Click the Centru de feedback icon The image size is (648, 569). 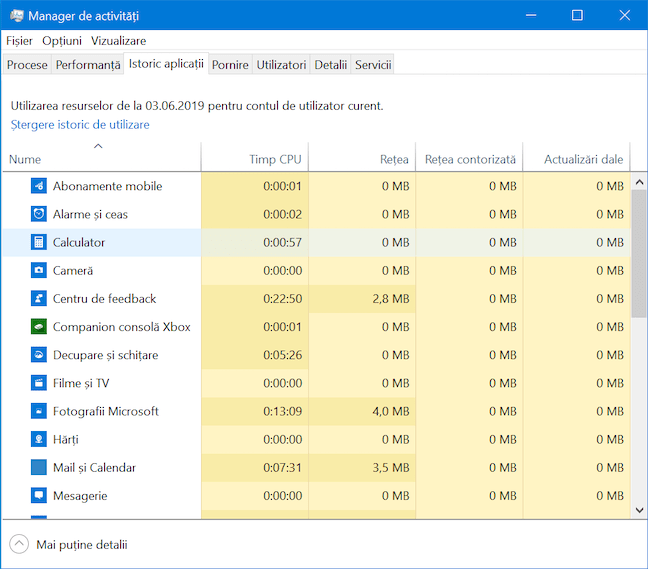(39, 298)
